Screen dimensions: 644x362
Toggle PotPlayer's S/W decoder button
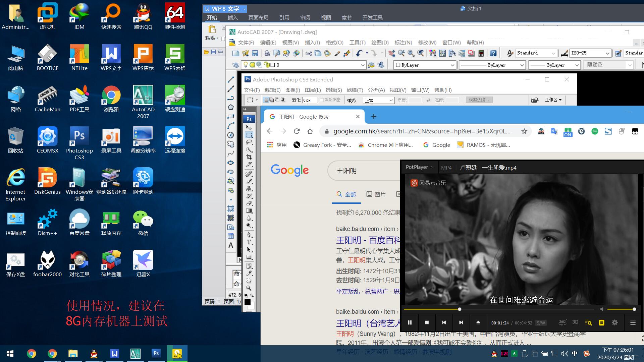pyautogui.click(x=541, y=323)
